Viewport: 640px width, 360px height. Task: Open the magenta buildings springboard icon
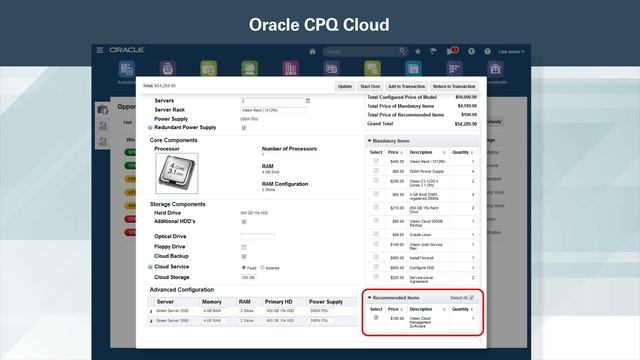point(290,69)
